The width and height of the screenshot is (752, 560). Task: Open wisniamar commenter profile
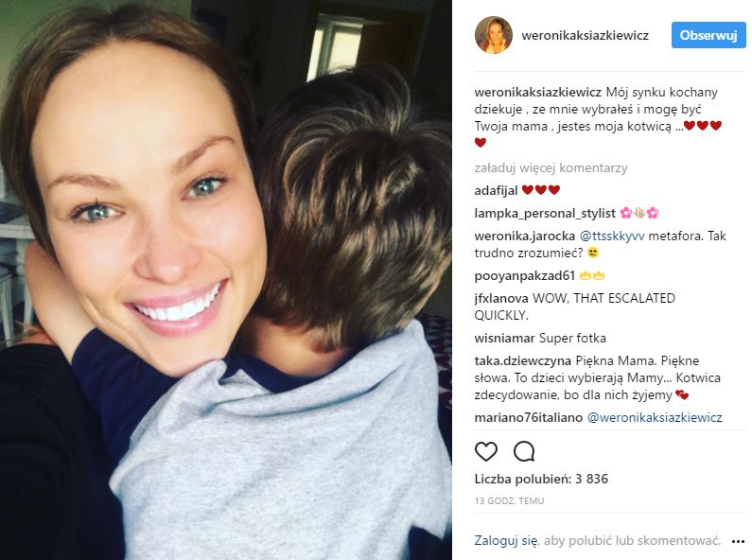click(x=504, y=338)
